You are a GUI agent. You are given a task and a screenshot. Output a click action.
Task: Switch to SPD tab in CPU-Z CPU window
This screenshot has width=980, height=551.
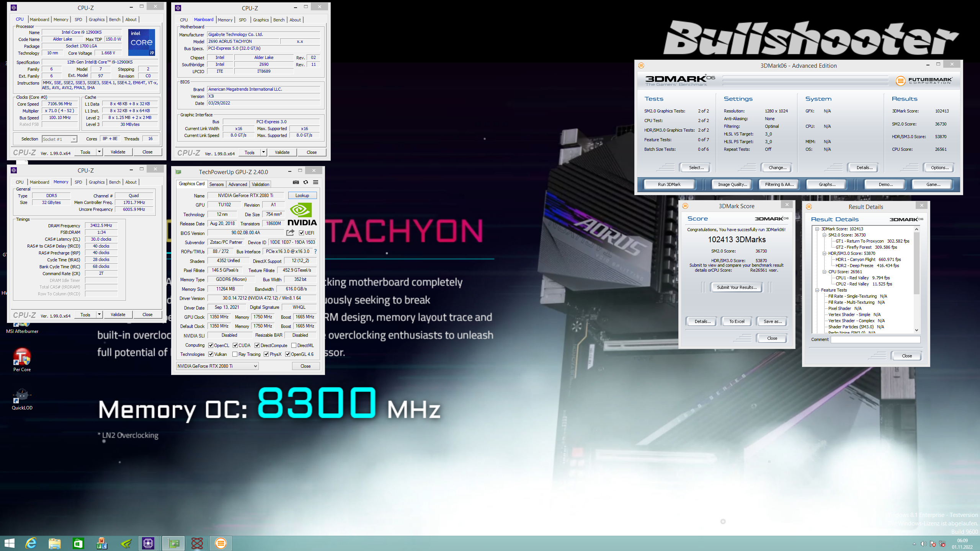(78, 20)
